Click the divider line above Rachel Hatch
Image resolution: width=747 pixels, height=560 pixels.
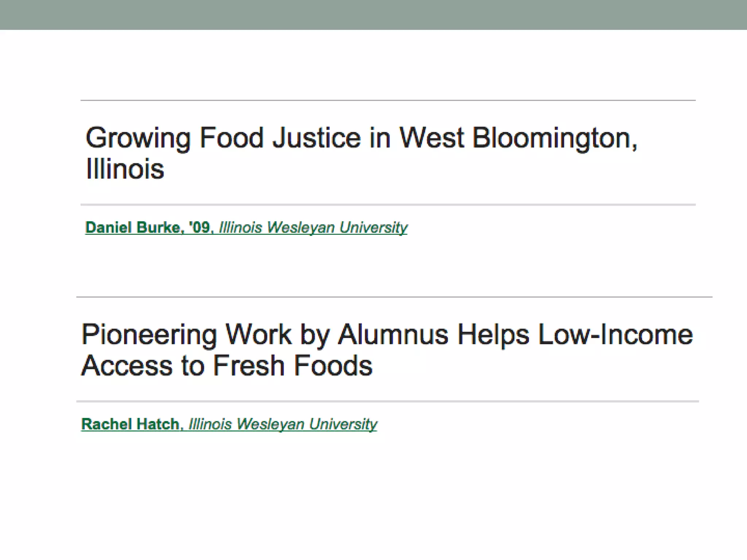click(x=387, y=401)
